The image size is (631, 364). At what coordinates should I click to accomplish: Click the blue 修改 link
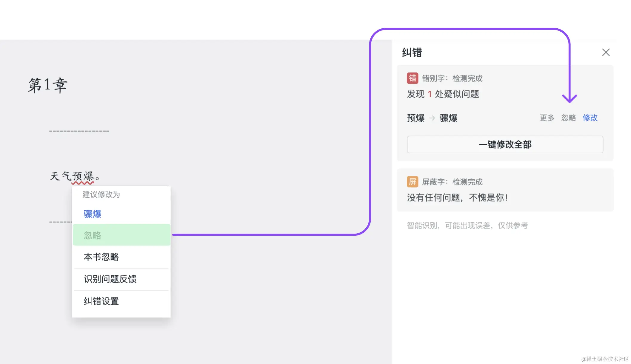pos(590,118)
